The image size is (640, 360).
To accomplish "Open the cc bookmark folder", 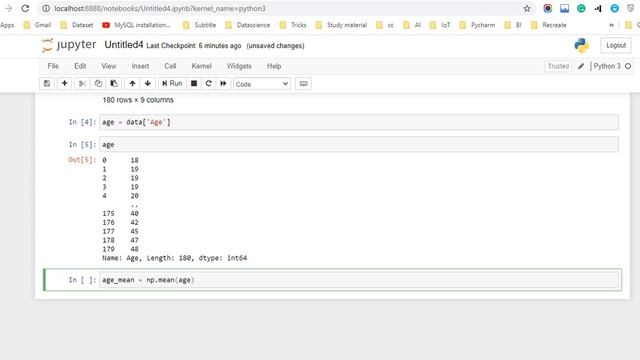I will [x=385, y=25].
